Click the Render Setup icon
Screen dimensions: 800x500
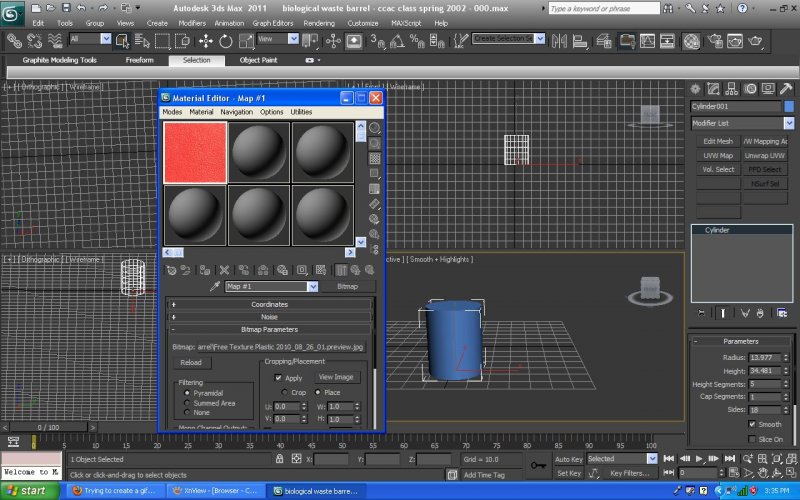pos(715,41)
